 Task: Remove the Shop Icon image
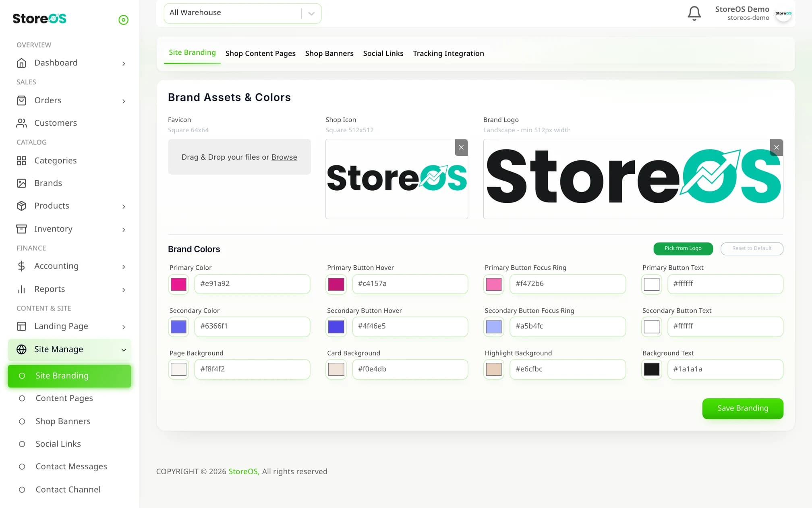[461, 148]
